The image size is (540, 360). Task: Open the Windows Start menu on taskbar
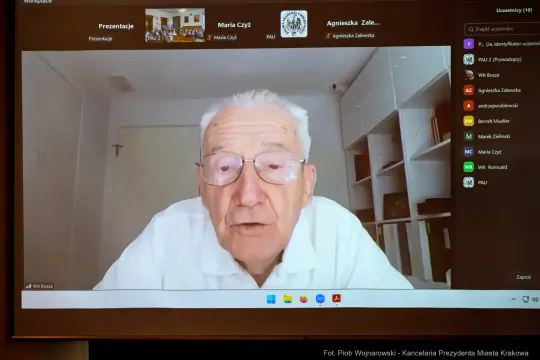[x=271, y=299]
